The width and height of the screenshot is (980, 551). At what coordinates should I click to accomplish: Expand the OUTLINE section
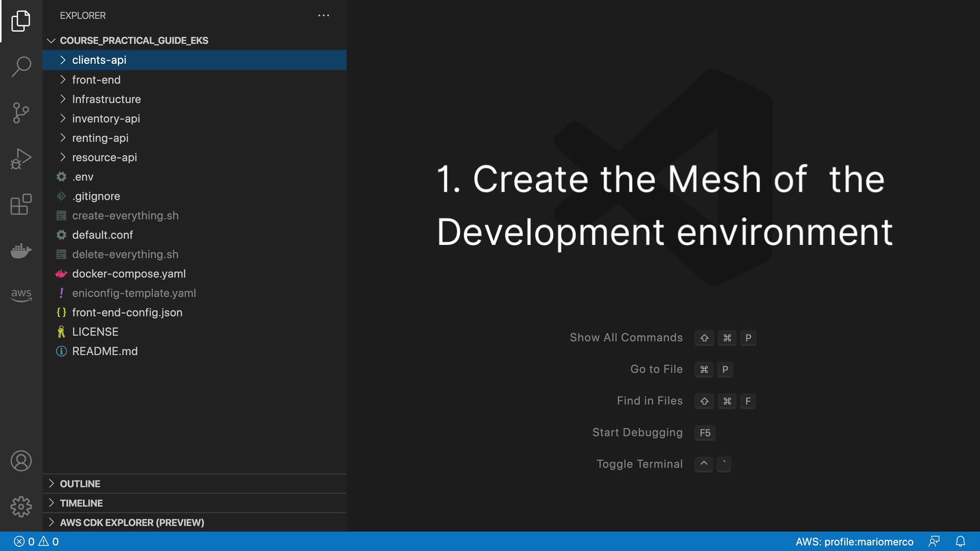[80, 484]
